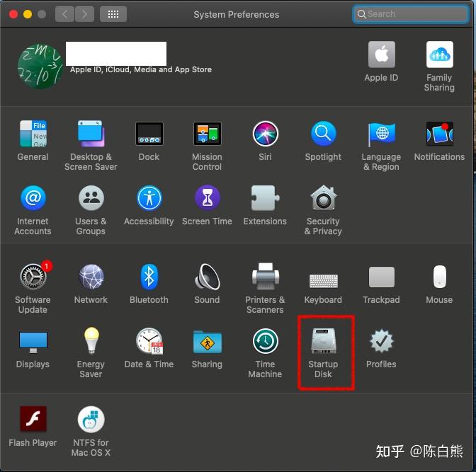Go back with the left arrow button
The height and width of the screenshot is (472, 476).
point(64,14)
